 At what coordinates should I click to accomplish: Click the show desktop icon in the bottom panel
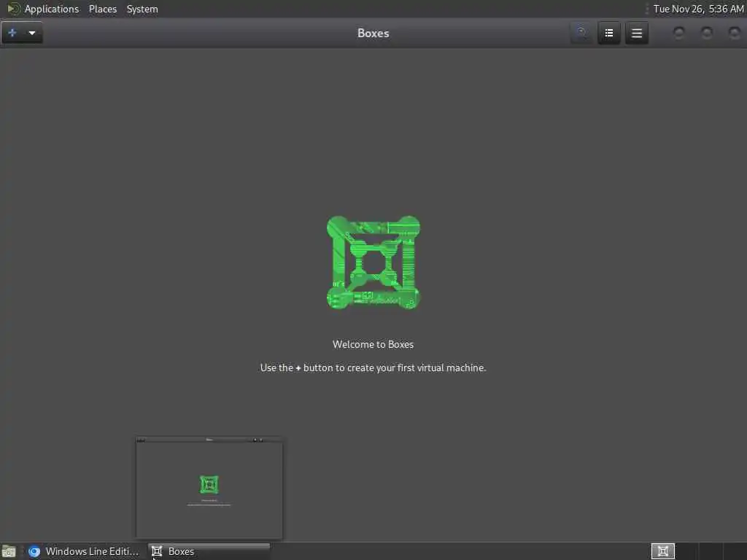[x=9, y=551]
